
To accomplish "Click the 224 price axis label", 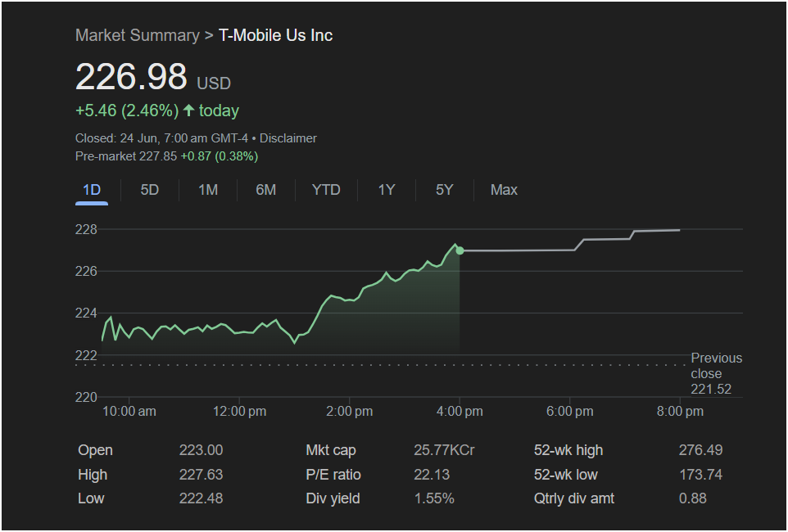I will click(86, 313).
